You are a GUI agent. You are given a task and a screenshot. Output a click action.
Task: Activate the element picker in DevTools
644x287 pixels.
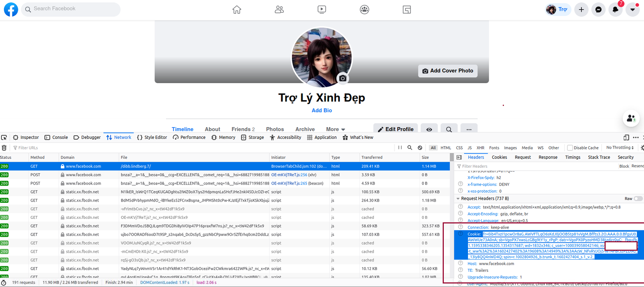coord(4,137)
